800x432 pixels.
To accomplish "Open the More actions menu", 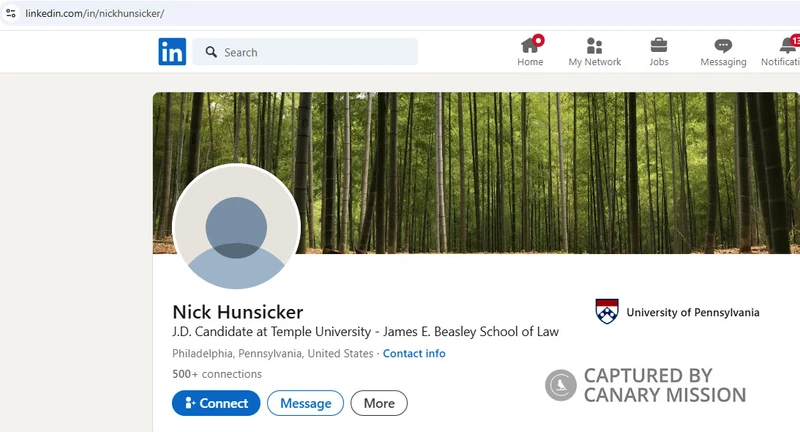I will point(379,403).
